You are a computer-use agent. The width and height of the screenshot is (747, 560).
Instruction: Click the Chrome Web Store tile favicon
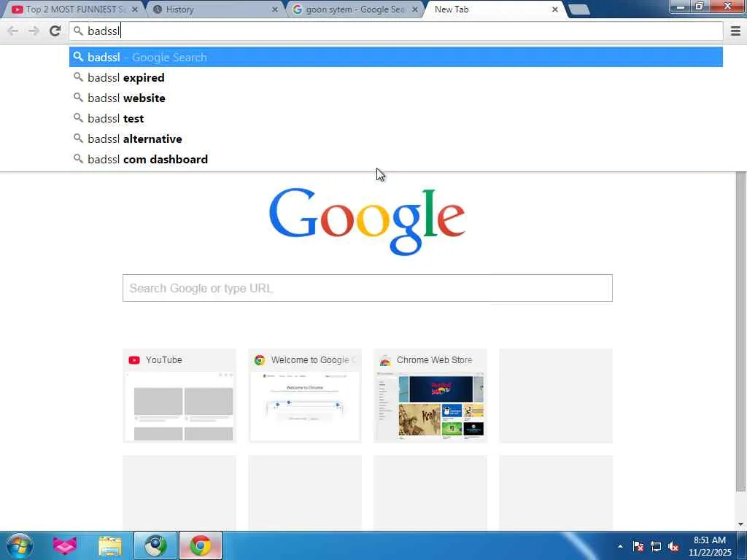click(385, 360)
